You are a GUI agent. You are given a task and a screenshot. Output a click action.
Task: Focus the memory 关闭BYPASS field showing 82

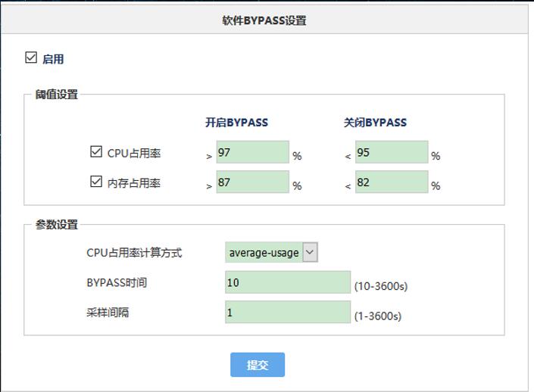(391, 182)
